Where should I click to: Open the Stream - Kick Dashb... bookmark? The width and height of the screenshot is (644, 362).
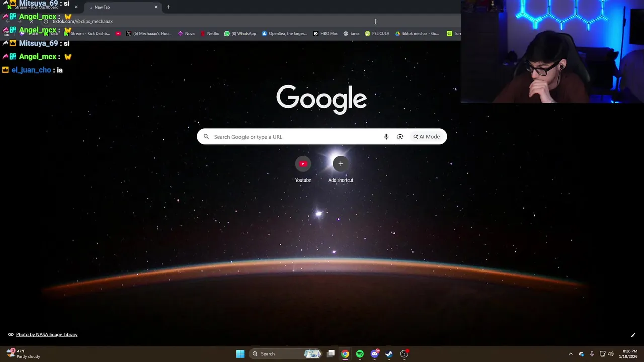(x=87, y=34)
